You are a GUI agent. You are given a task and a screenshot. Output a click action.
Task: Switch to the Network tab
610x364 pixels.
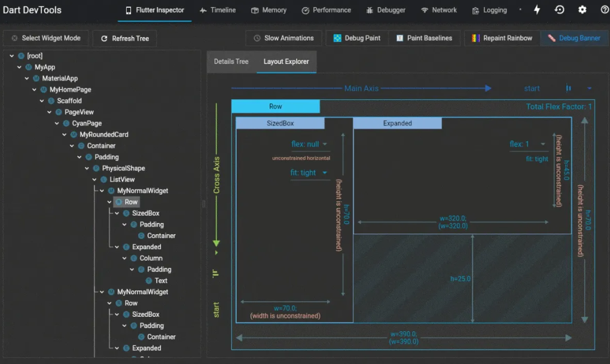[439, 10]
